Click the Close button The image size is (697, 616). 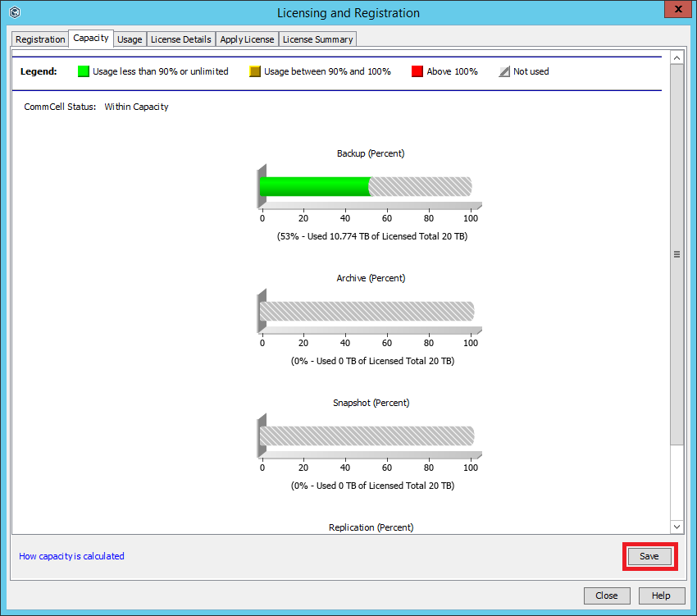607,595
